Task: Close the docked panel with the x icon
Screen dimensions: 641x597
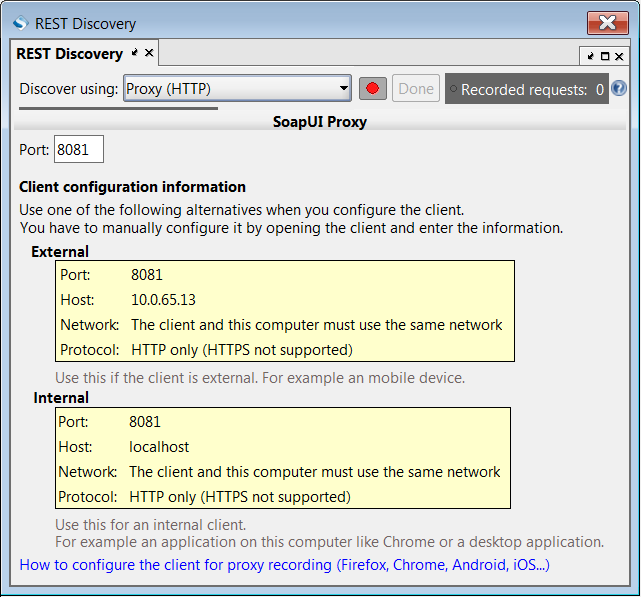Action: 619,56
